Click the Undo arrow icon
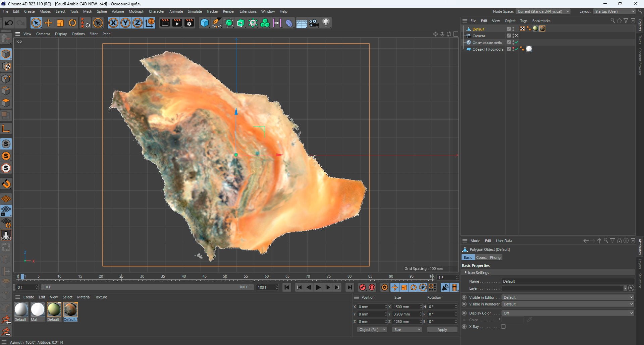 click(9, 23)
